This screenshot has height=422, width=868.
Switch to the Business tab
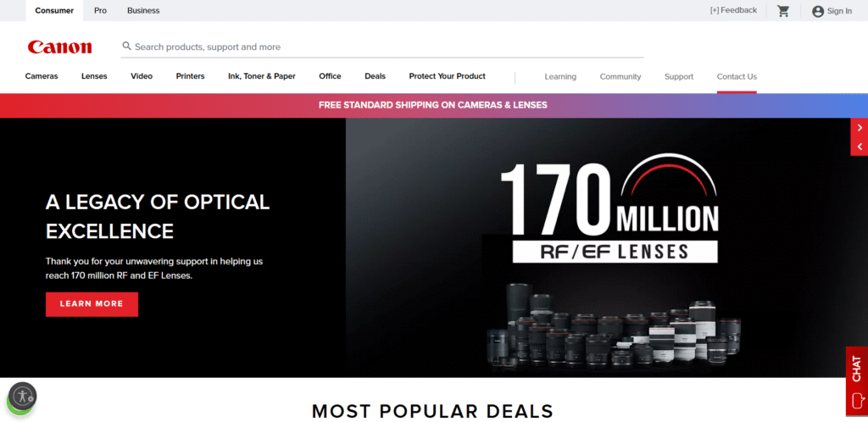click(x=143, y=11)
